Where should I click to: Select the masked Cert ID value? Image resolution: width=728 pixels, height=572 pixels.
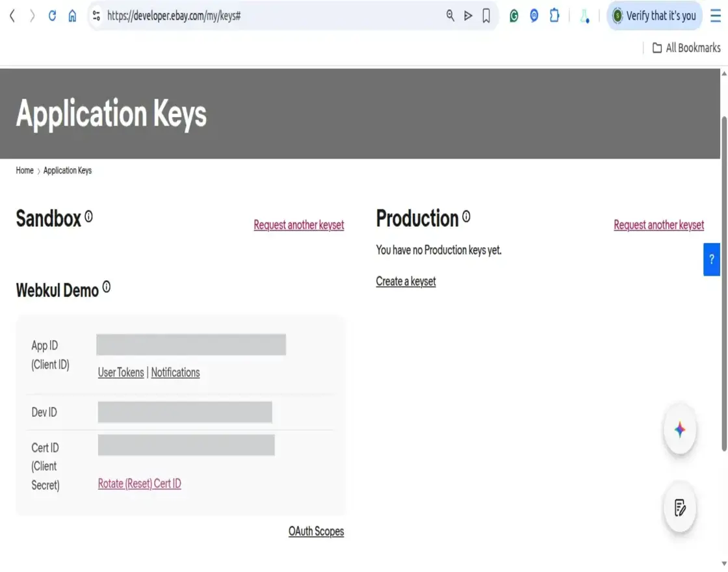(186, 445)
